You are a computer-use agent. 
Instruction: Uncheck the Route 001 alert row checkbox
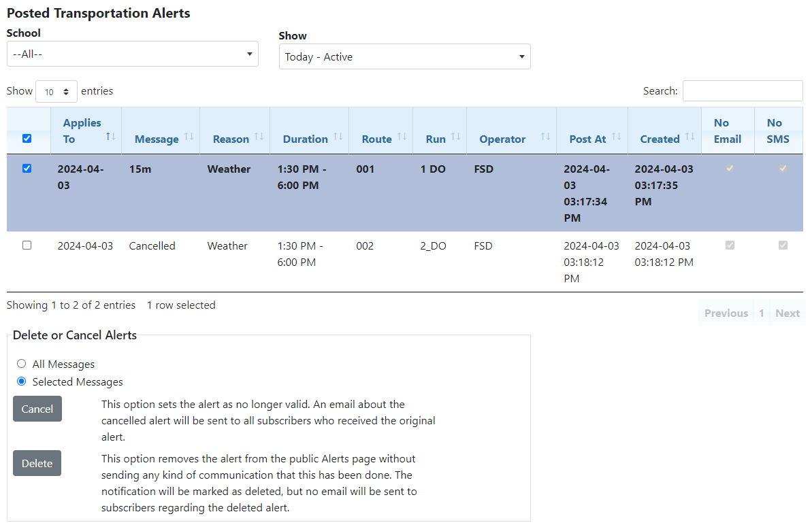[27, 169]
